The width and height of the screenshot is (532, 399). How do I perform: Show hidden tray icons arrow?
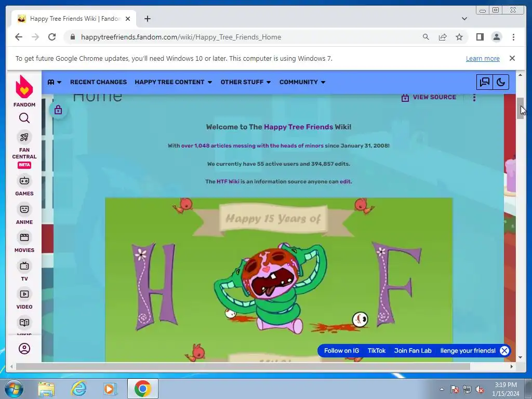[442, 390]
